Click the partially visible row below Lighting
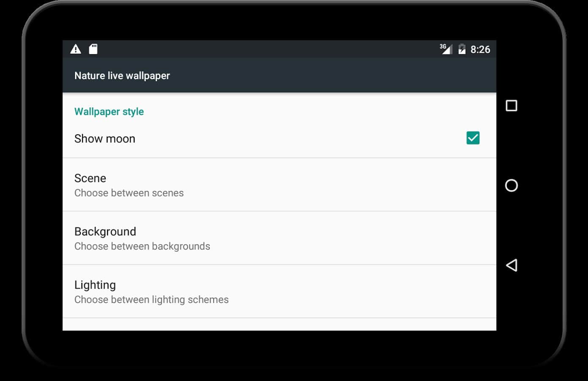Screen dimensions: 588x381 (279, 325)
